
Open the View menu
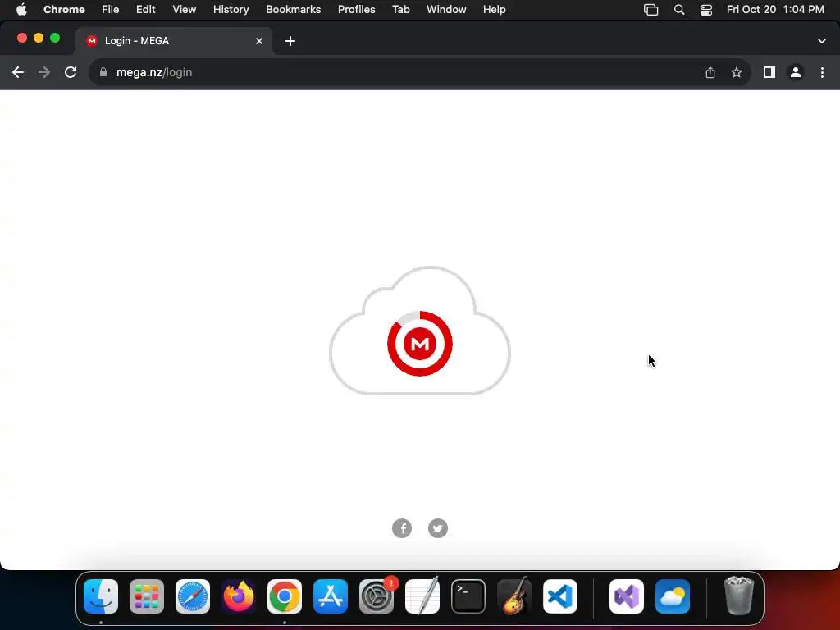tap(185, 10)
